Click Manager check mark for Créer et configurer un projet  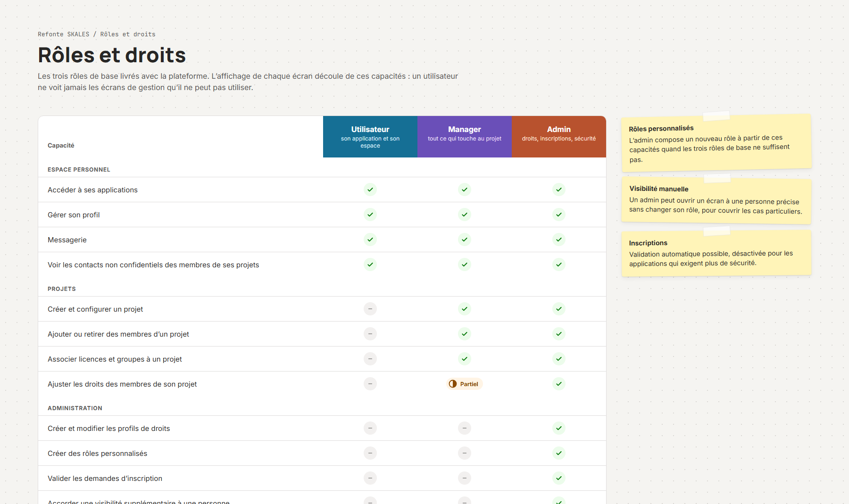point(465,309)
